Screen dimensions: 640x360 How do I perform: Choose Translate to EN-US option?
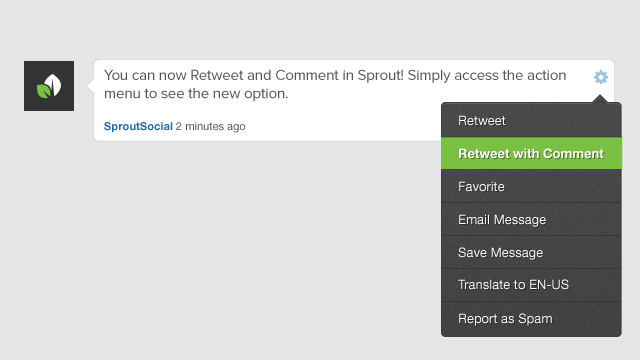[x=531, y=285]
